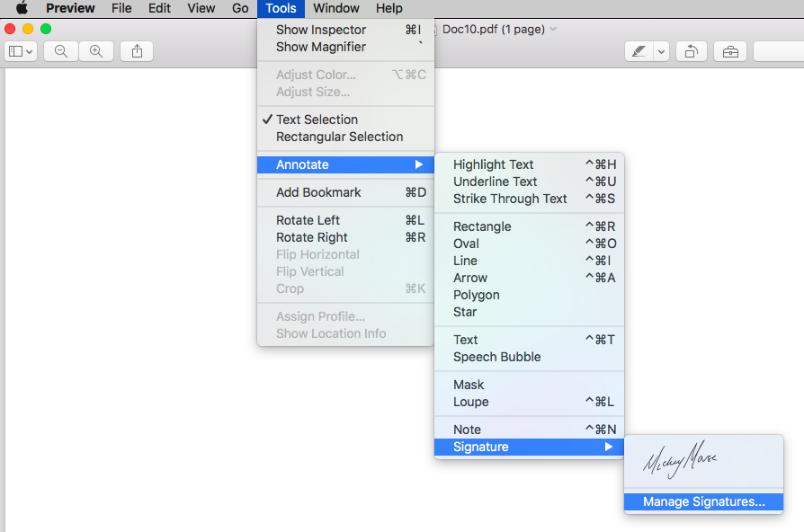Close the open Tools menu

pyautogui.click(x=281, y=8)
